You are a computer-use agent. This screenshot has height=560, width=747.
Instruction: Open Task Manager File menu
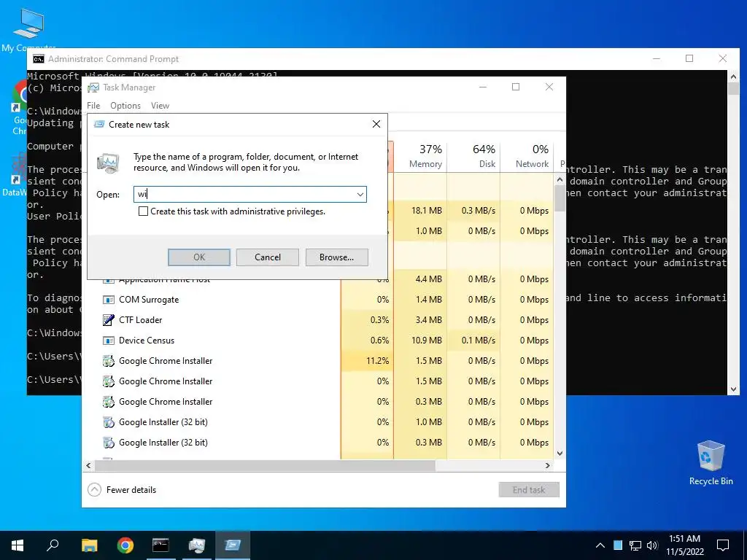[x=93, y=106]
